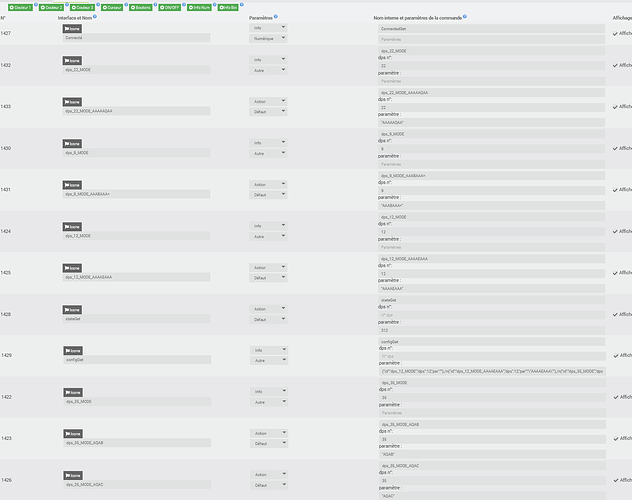Add an Info Num command

[x=200, y=7]
